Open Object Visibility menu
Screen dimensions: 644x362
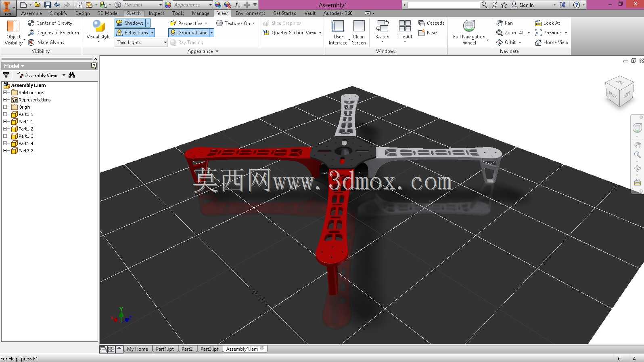click(x=13, y=32)
